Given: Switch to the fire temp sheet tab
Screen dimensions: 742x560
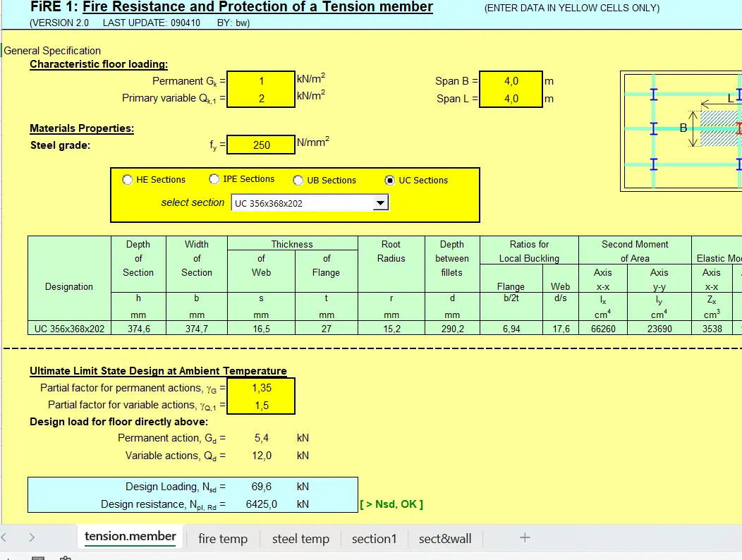Looking at the screenshot, I should click(223, 539).
